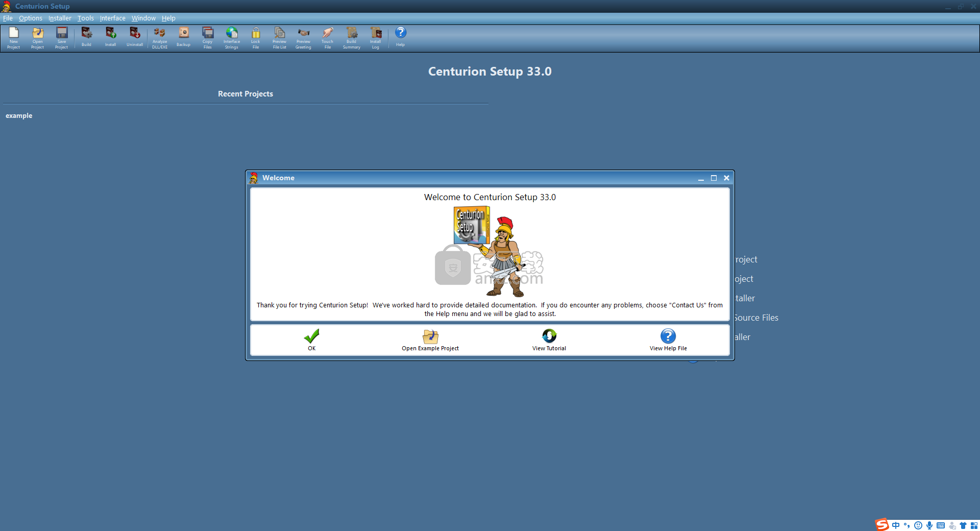The image size is (980, 531).
Task: Toggle Chinese input mode in tray
Action: tap(896, 525)
